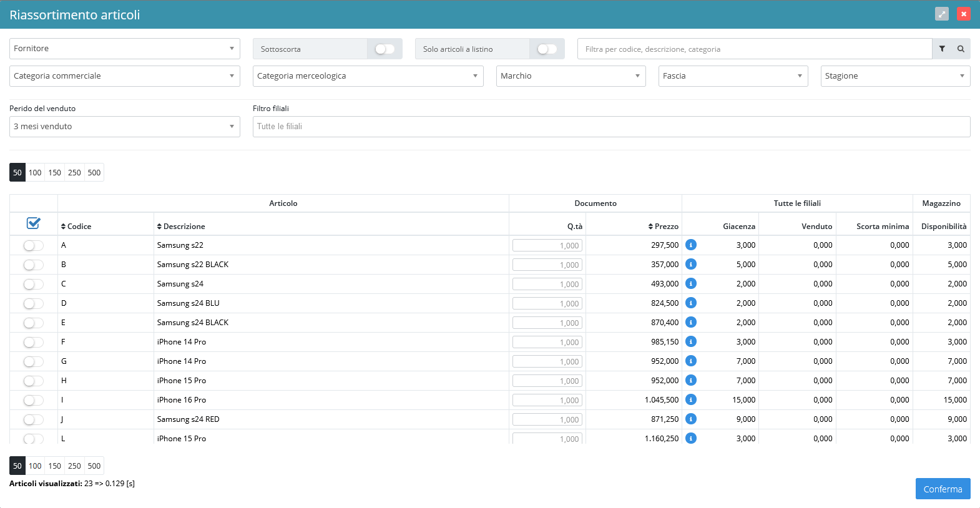The width and height of the screenshot is (980, 508).
Task: Open the Categoria merceologica dropdown
Action: point(368,76)
